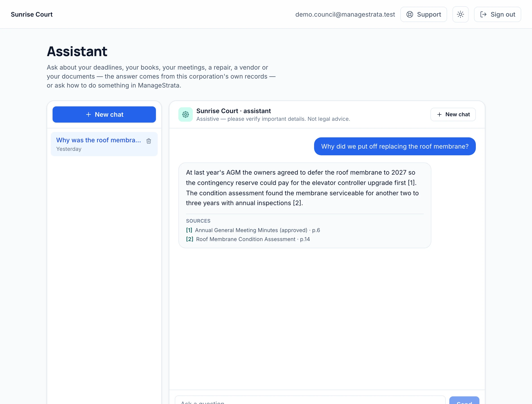Click the Support lifebuoy icon
Image resolution: width=532 pixels, height=404 pixels.
[x=410, y=14]
